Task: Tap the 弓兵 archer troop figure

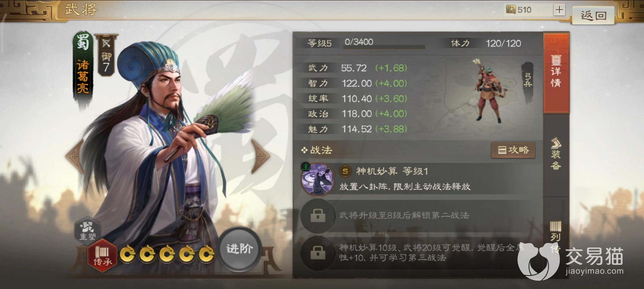Action: [489, 91]
